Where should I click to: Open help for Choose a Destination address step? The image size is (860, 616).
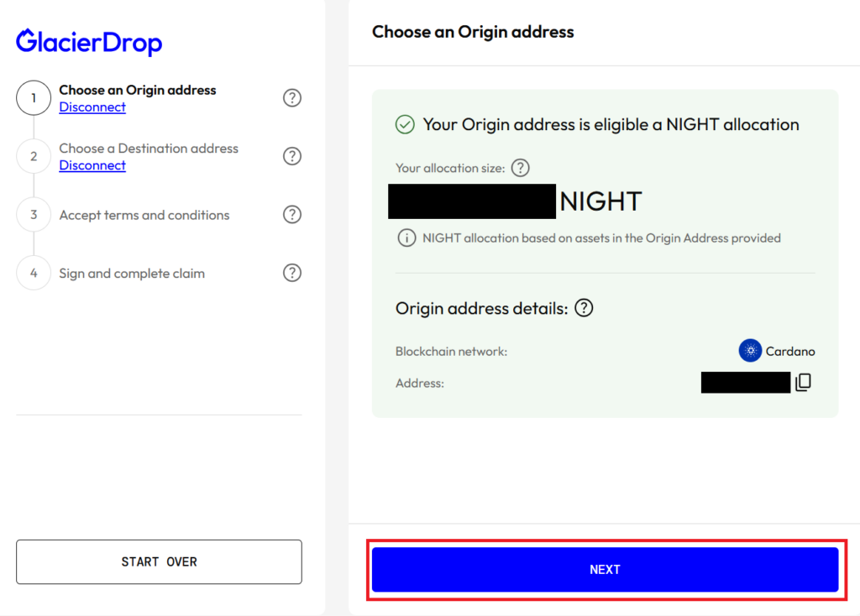pyautogui.click(x=291, y=156)
